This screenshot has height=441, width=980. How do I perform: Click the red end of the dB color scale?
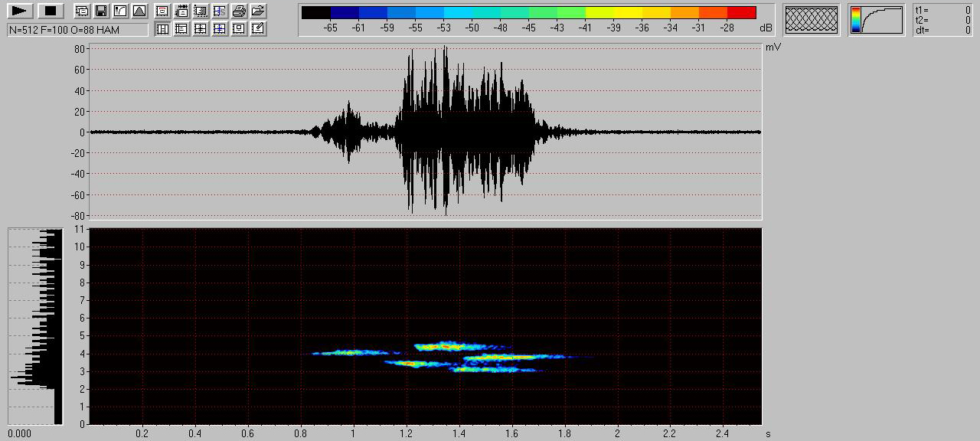point(741,12)
